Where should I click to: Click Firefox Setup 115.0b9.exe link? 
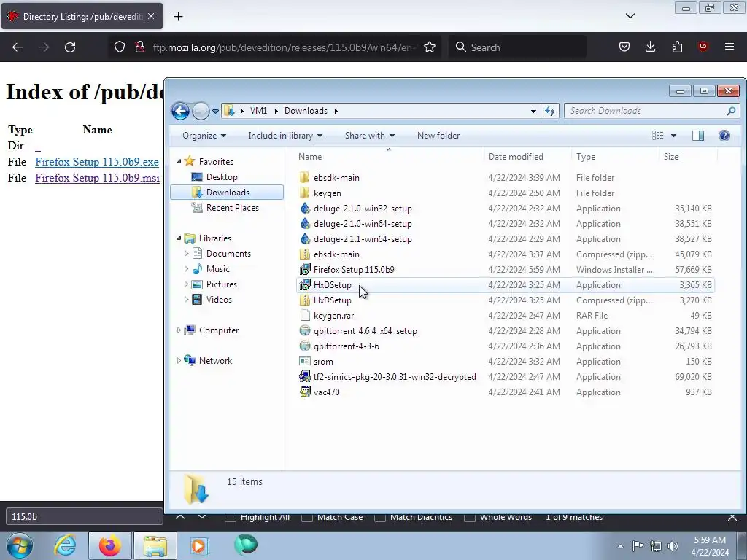click(97, 162)
